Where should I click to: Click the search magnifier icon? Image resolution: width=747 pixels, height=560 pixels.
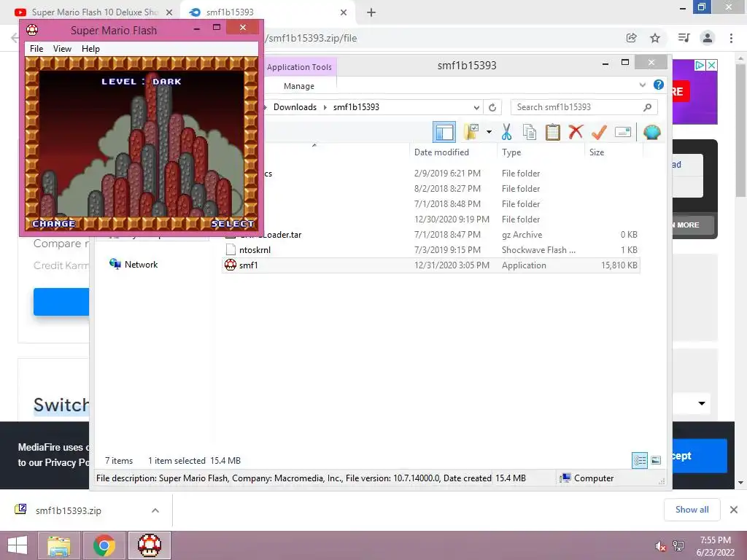click(x=648, y=107)
